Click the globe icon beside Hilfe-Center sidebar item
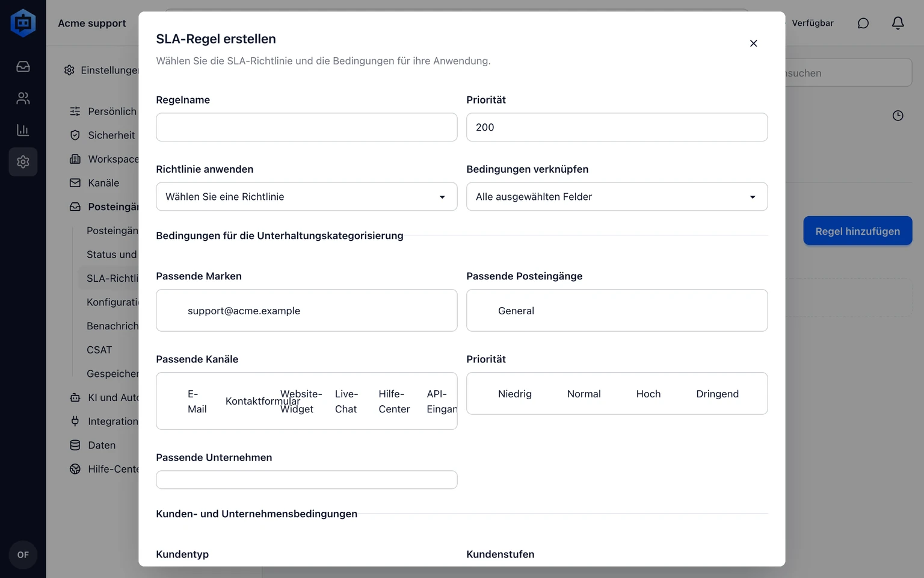Image resolution: width=924 pixels, height=578 pixels. [75, 469]
